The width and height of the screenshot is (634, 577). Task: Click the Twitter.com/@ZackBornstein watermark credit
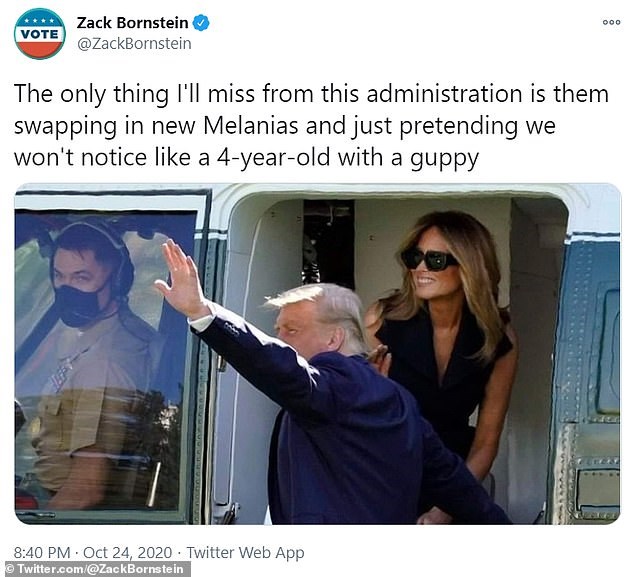pos(95,569)
